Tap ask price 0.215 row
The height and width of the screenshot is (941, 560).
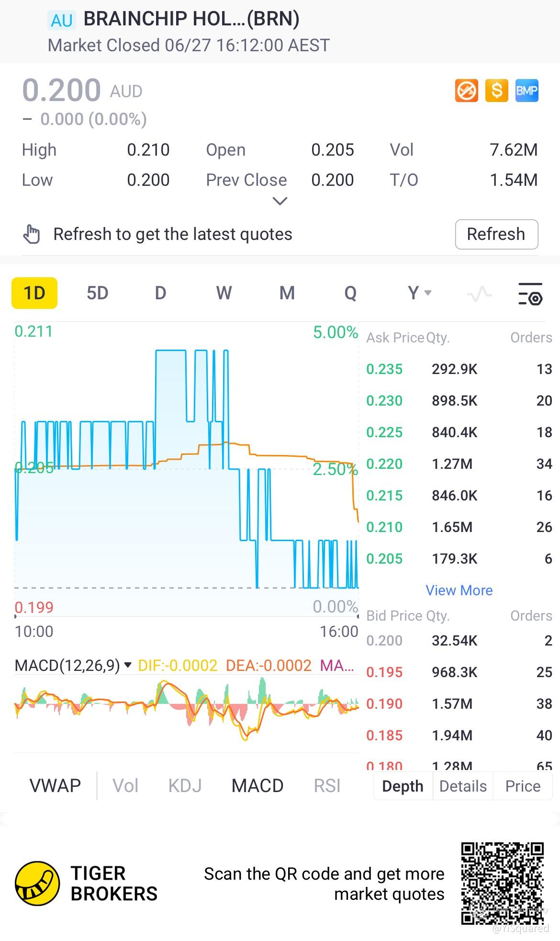click(459, 495)
